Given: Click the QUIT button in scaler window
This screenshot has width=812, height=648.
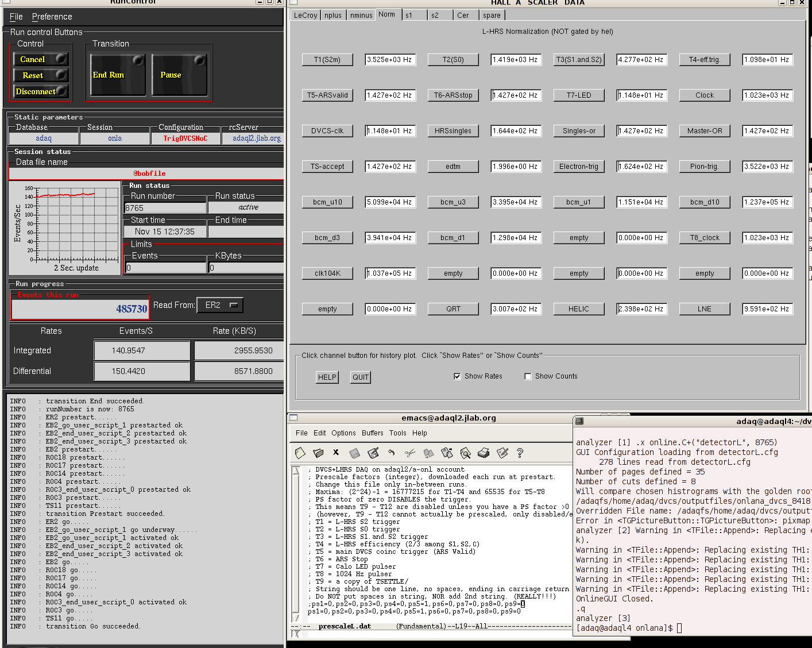Looking at the screenshot, I should click(x=361, y=377).
